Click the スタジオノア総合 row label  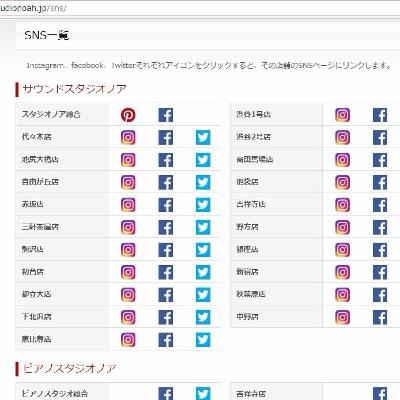[51, 114]
